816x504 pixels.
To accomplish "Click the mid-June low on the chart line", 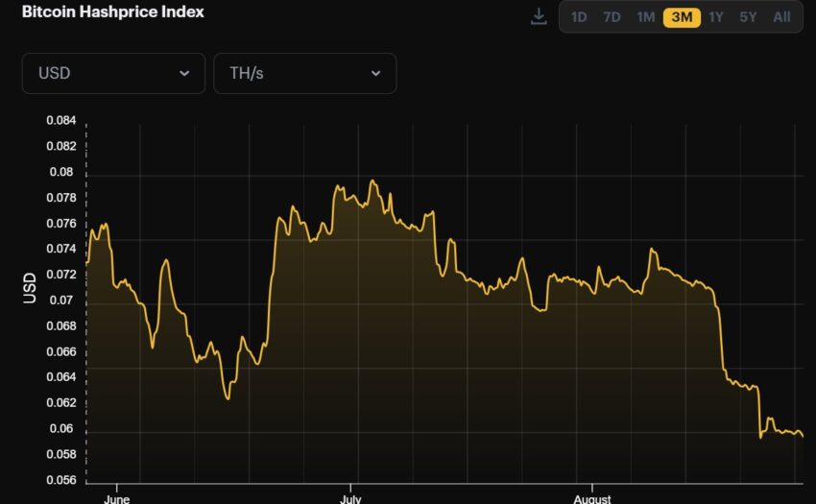I will pyautogui.click(x=228, y=398).
